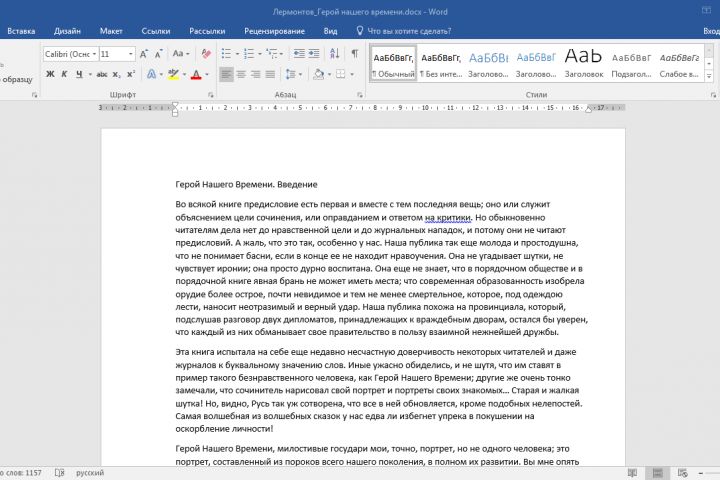Insert a bulleted list

[x=226, y=54]
